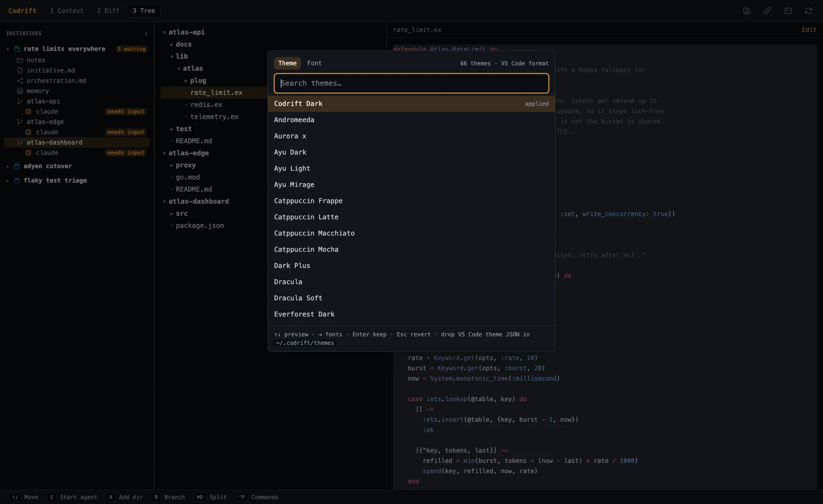Click the branch icon beside sidebar atlas-api
Screen dimensions: 823x504
pyautogui.click(x=20, y=101)
